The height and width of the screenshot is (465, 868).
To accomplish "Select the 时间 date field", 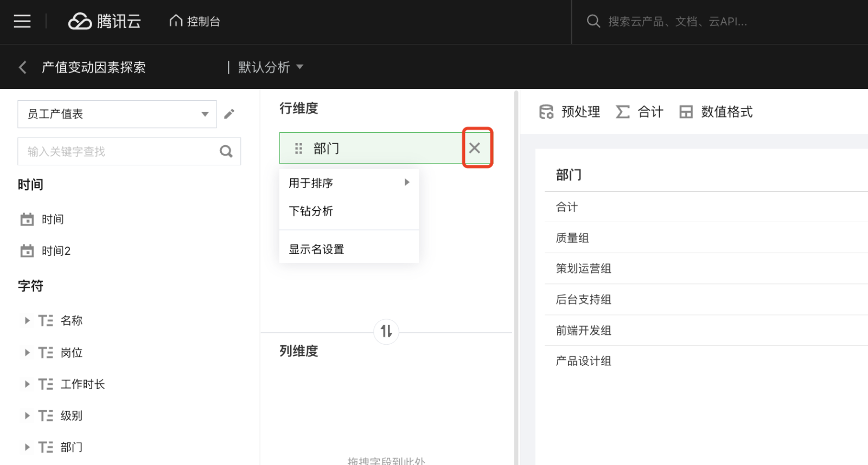I will (53, 219).
